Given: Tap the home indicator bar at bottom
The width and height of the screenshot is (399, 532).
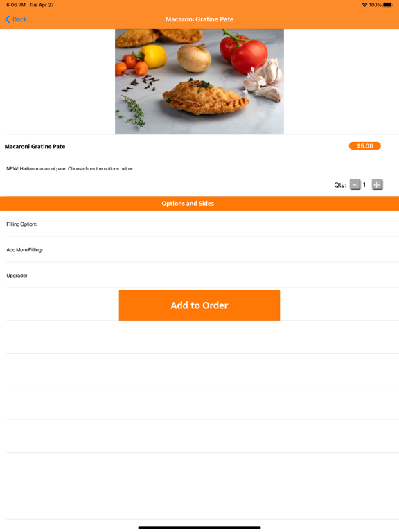Looking at the screenshot, I should click(199, 528).
